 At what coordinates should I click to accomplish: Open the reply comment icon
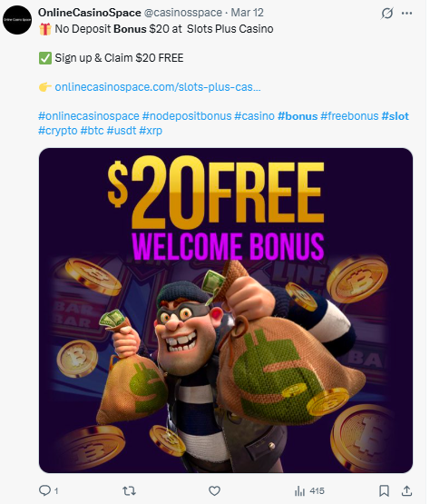pos(44,490)
